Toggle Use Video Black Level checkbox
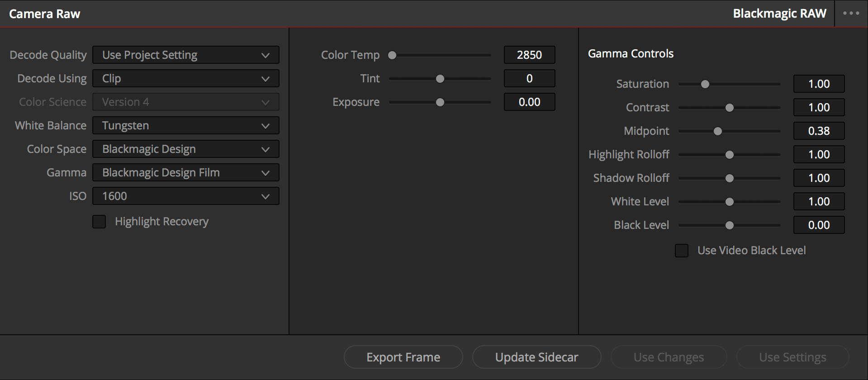868x380 pixels. (682, 251)
